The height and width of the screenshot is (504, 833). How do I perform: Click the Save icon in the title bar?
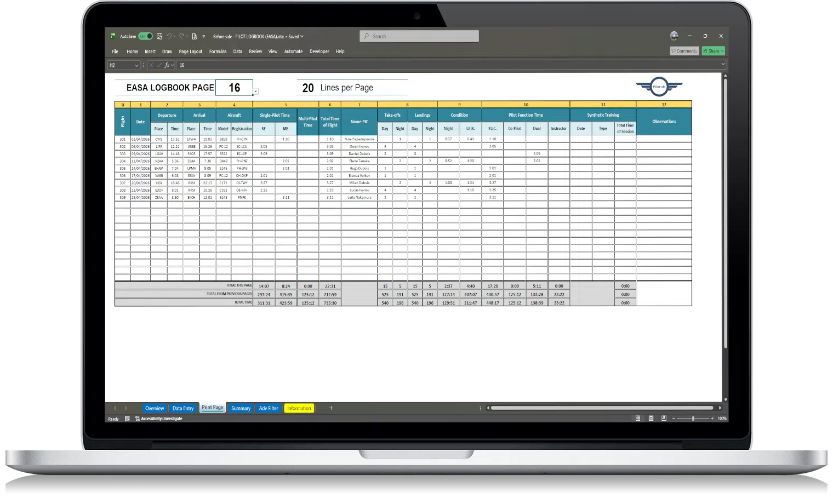pyautogui.click(x=159, y=36)
